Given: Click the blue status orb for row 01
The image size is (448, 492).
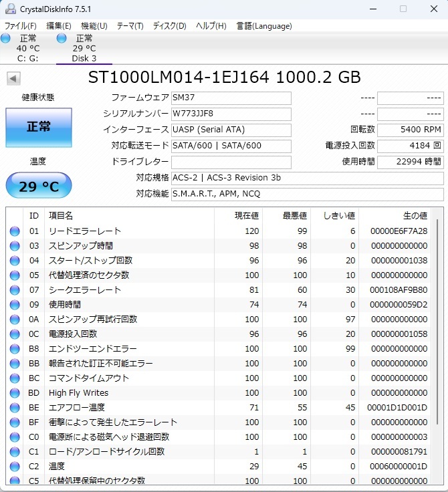Looking at the screenshot, I should pos(15,231).
